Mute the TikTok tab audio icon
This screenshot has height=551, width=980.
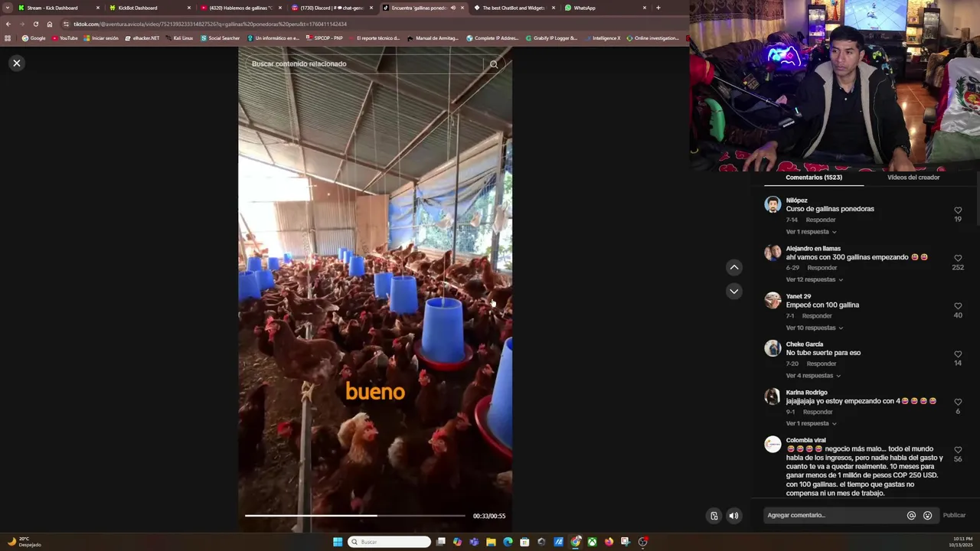452,8
